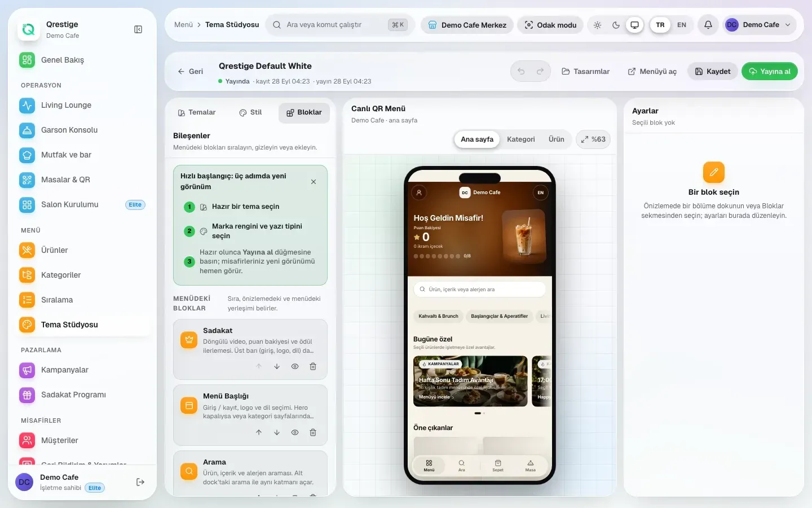This screenshot has width=812, height=508.
Task: Open Kampanyalar in sidebar
Action: coord(82,370)
